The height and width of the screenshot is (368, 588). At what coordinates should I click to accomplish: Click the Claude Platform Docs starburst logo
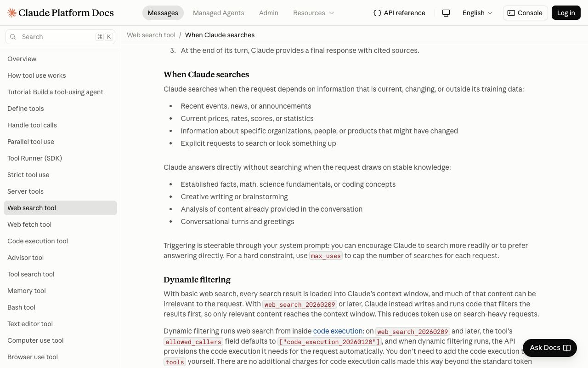[x=12, y=13]
